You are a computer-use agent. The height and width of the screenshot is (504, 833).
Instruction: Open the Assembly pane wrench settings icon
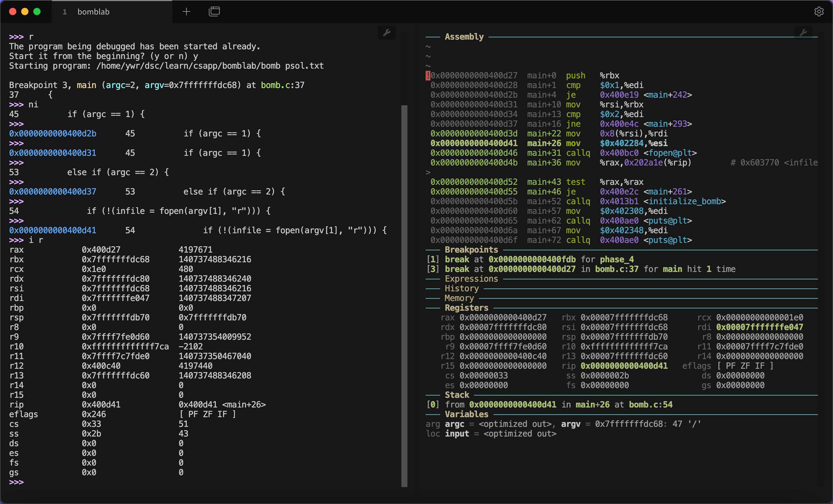[804, 33]
